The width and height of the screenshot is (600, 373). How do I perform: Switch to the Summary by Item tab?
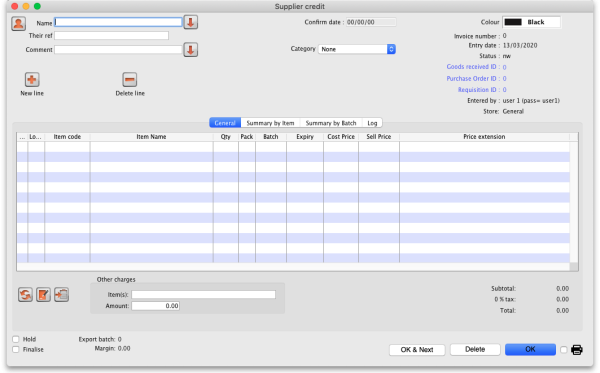(270, 123)
